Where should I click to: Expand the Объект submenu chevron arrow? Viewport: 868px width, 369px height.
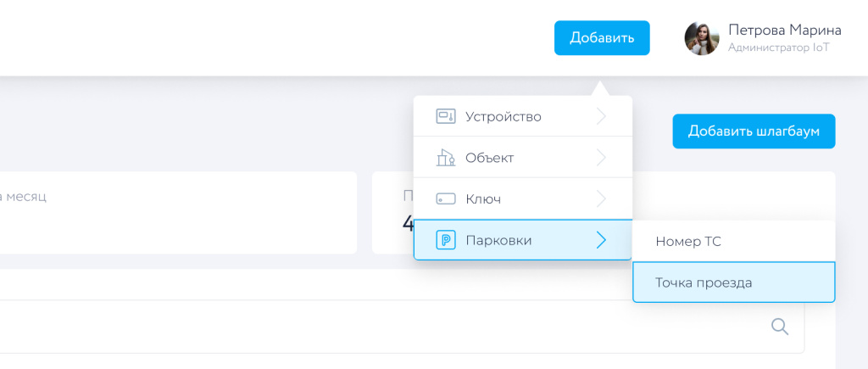[x=601, y=158]
